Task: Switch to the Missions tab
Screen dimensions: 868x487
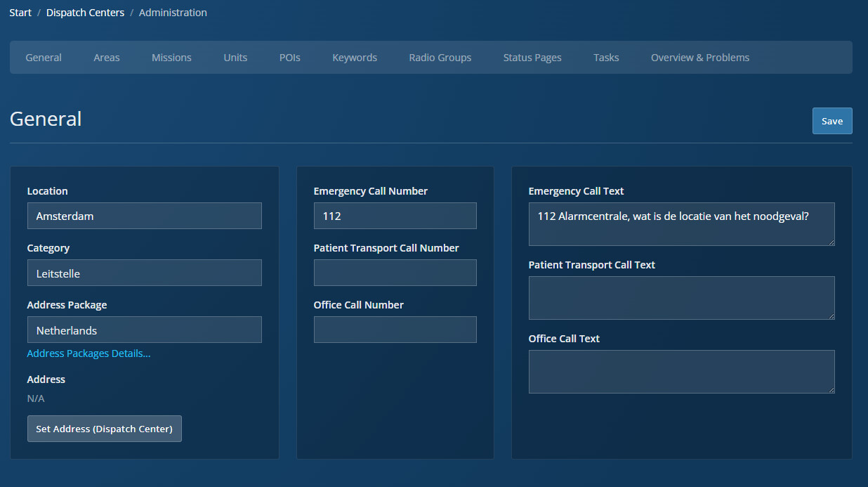Action: tap(171, 58)
